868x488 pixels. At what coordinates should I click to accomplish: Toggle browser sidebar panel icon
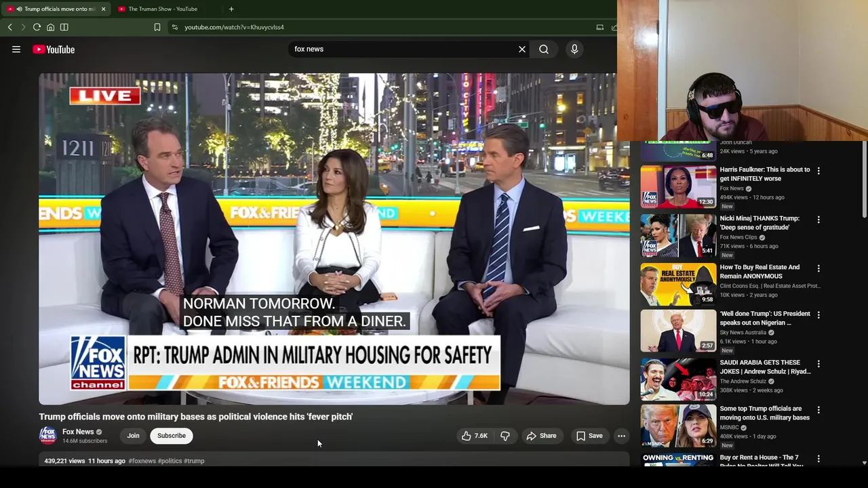point(64,27)
